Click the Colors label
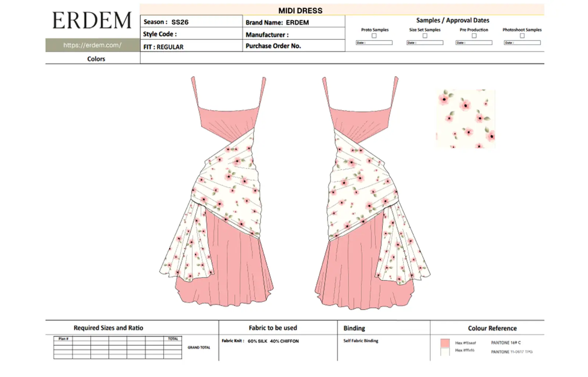 (96, 59)
